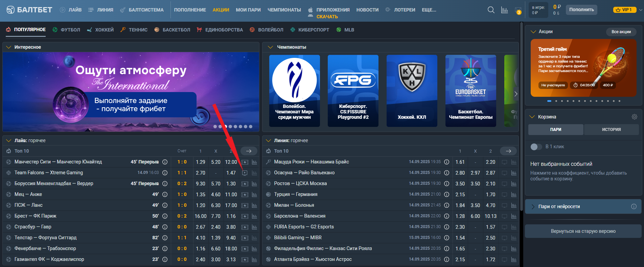The height and width of the screenshot is (267, 644).
Task: Collapse the Корзина panel
Action: [532, 117]
